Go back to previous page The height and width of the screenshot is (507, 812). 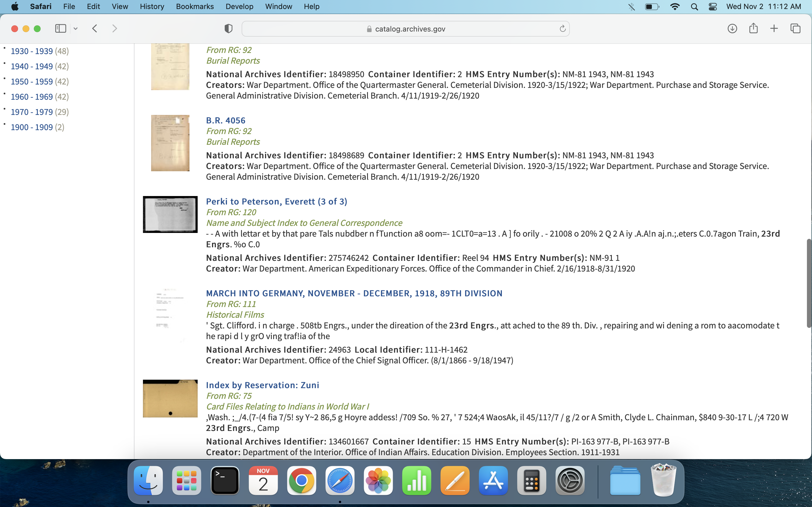[x=95, y=28]
